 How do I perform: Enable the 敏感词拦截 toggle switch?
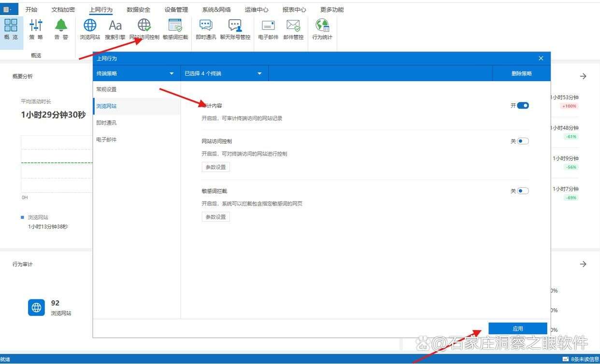(523, 191)
